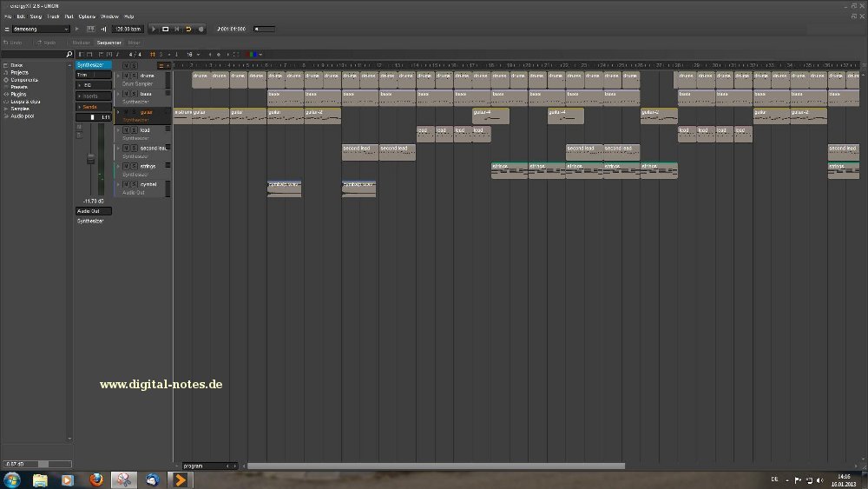This screenshot has width=868, height=489.
Task: Switch to the Sequencer tab
Action: coord(108,42)
